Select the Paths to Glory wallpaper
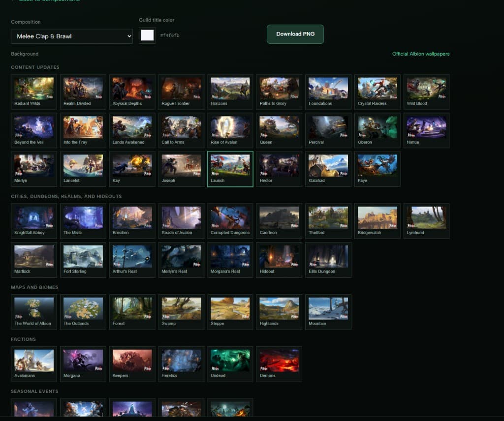Screen dimensions: 504x421 tap(279, 92)
